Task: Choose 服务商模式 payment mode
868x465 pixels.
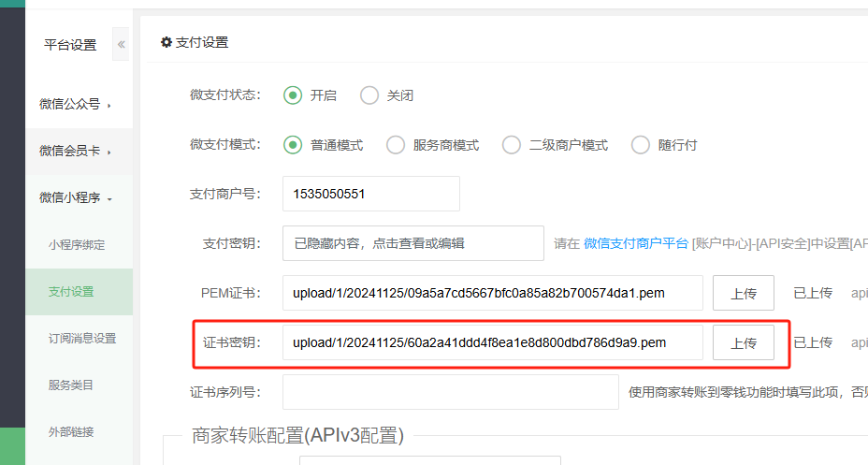Action: (x=396, y=145)
